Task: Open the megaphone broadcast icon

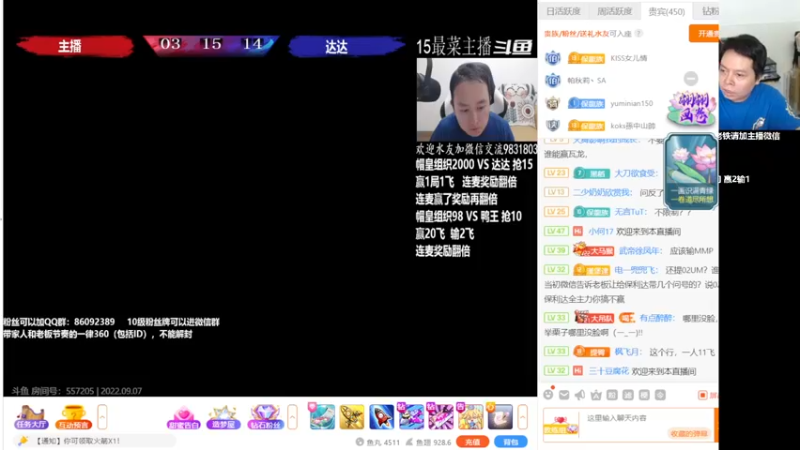Action: click(x=580, y=394)
